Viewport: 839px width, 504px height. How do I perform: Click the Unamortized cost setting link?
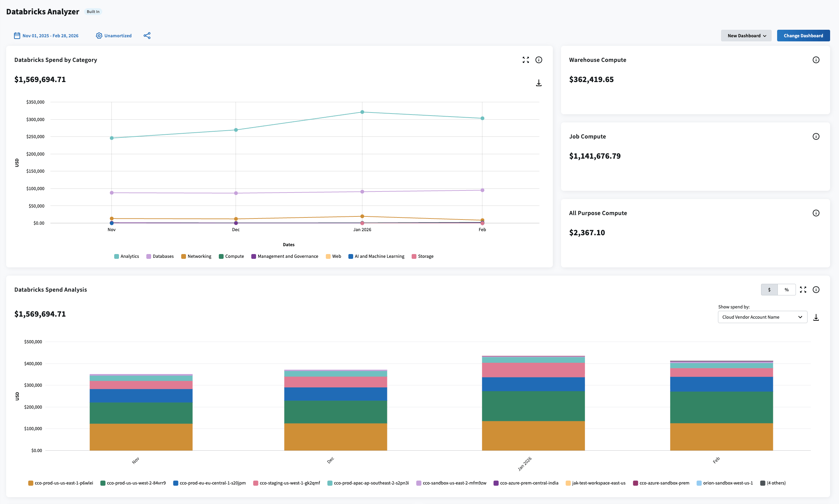pyautogui.click(x=118, y=36)
